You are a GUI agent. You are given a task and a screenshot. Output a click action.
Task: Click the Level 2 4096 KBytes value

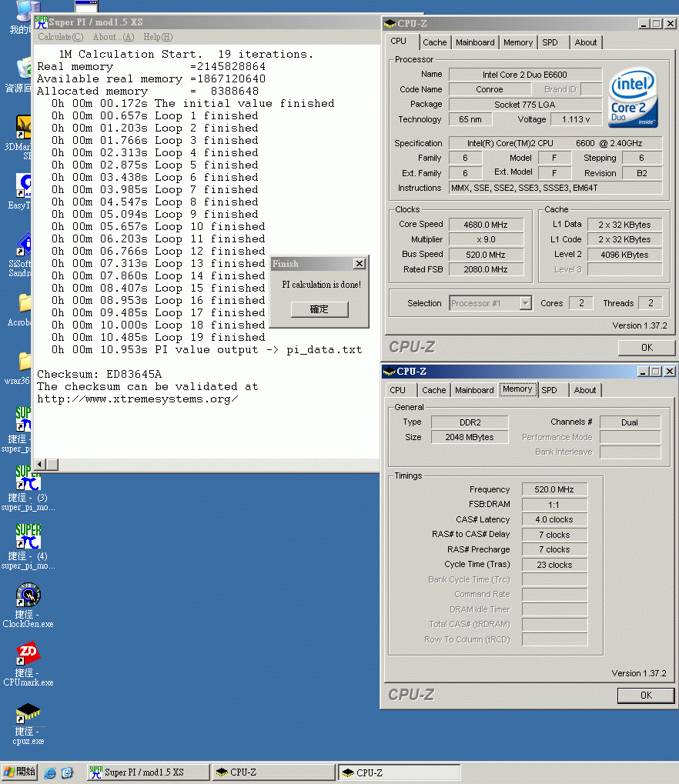click(x=624, y=255)
